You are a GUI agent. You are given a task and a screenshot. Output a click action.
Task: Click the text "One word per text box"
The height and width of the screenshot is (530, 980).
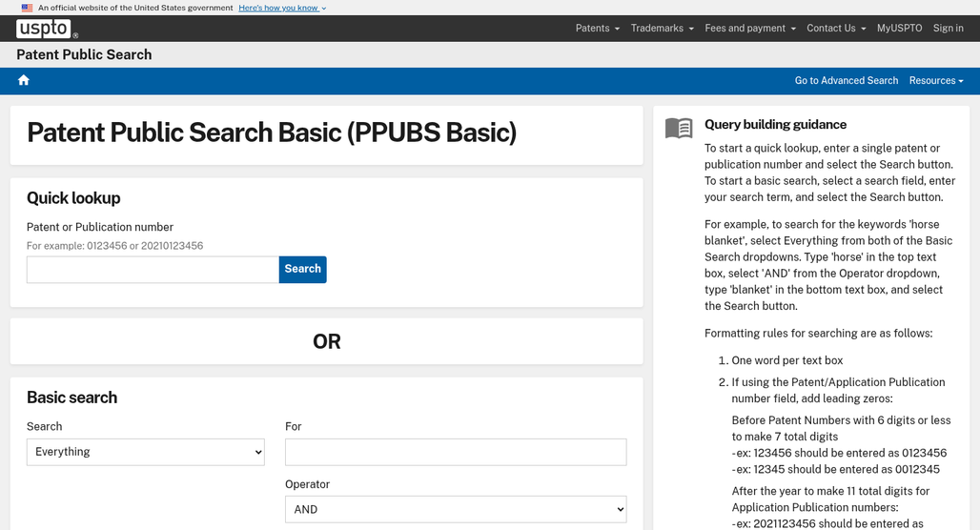(786, 360)
